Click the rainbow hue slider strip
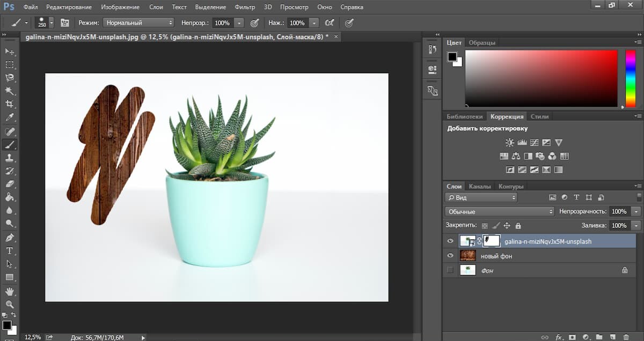Viewport: 644px width, 341px height. (x=630, y=78)
